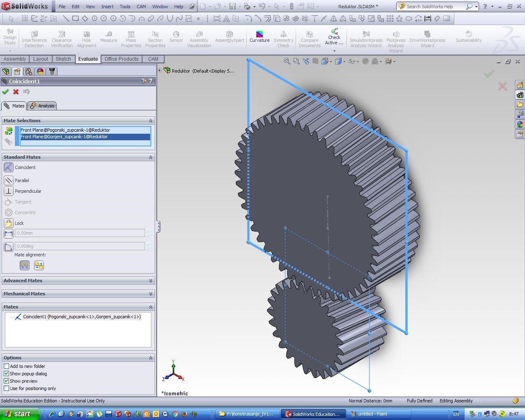Cancel the mate with red X
This screenshot has width=525, height=420.
[16, 91]
